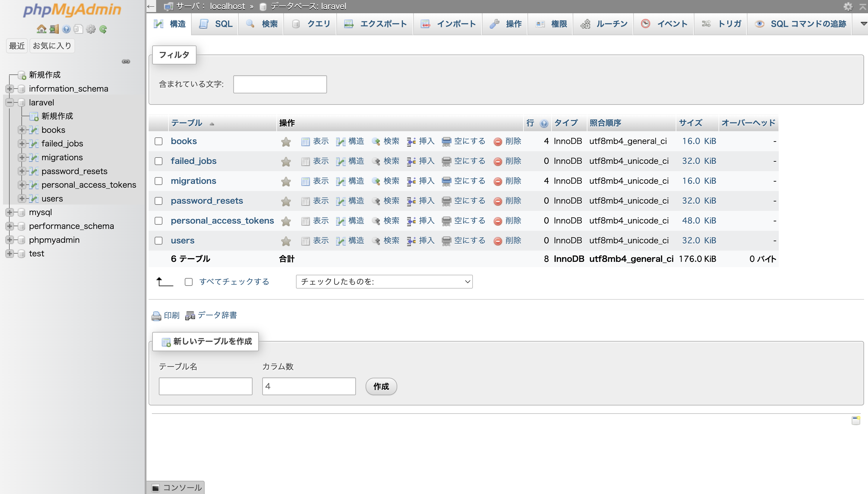Click the console (コンソール) bar icon
This screenshot has width=868, height=494.
click(x=156, y=488)
